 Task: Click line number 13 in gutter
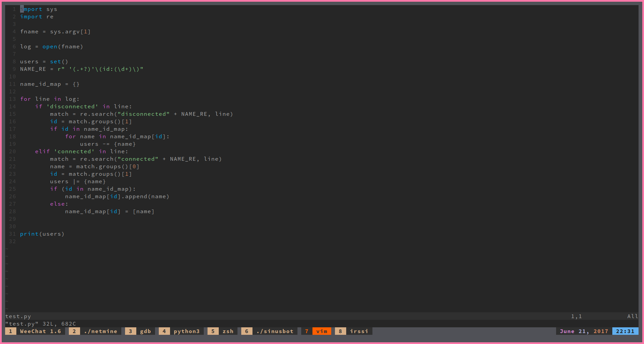(12, 99)
